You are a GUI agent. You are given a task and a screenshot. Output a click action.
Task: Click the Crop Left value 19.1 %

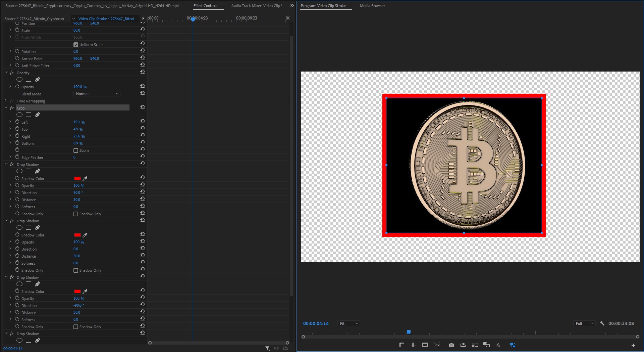pyautogui.click(x=79, y=122)
